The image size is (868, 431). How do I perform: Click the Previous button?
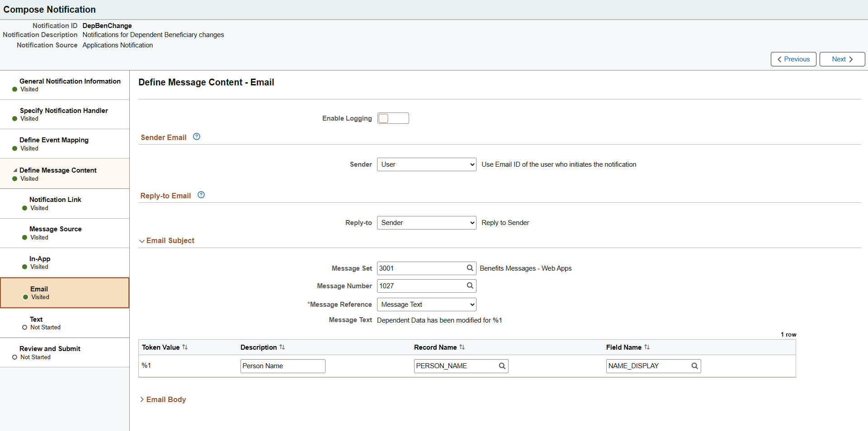793,59
